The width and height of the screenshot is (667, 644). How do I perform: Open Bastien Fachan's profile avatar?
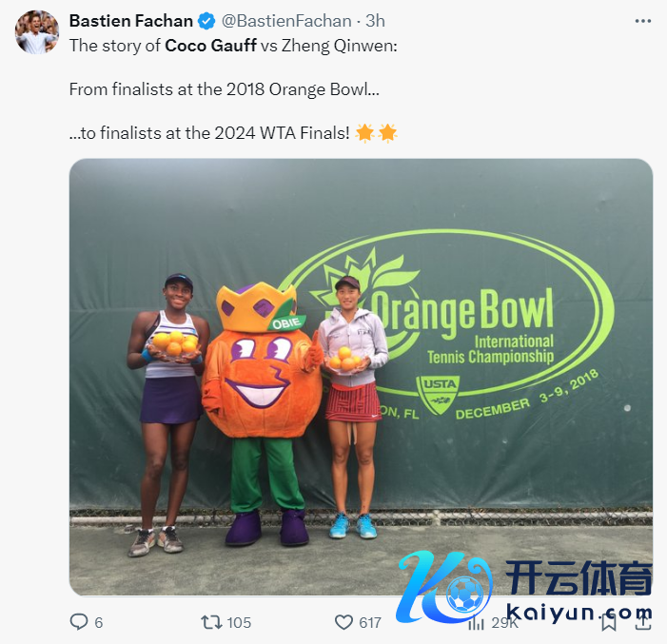click(x=37, y=32)
